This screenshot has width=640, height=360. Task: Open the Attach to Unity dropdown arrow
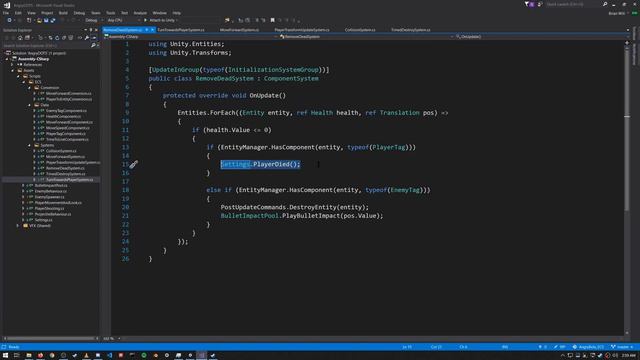(x=177, y=20)
